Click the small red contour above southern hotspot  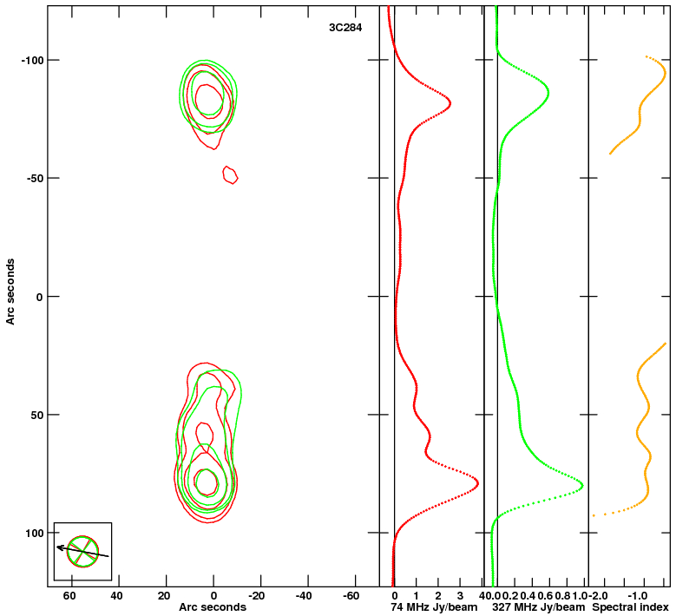(x=204, y=436)
